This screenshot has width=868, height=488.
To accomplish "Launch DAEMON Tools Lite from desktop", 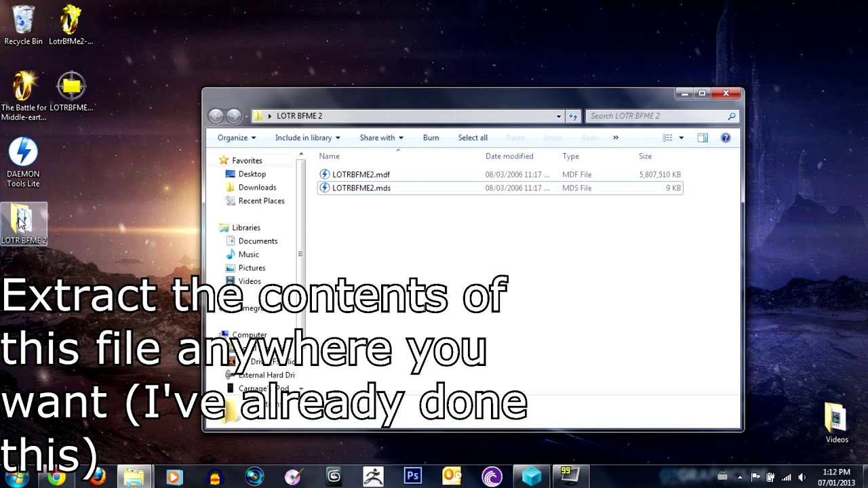I will click(23, 162).
